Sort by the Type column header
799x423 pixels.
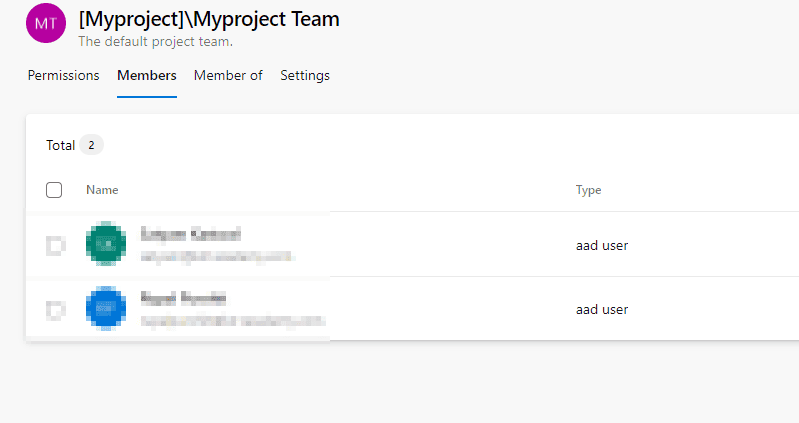coord(588,190)
